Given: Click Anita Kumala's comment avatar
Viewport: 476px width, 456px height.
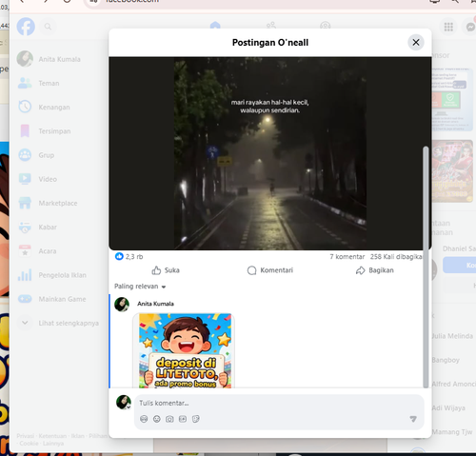Looking at the screenshot, I should 122,305.
